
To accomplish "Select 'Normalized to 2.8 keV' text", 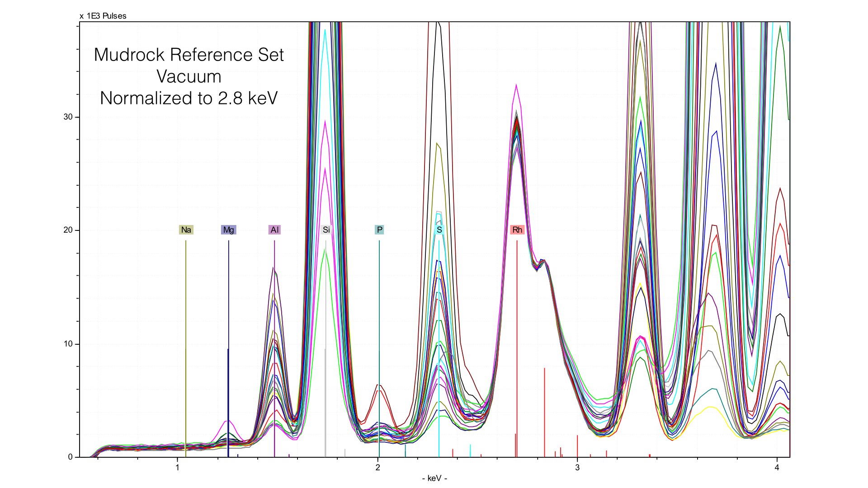I will 189,98.
